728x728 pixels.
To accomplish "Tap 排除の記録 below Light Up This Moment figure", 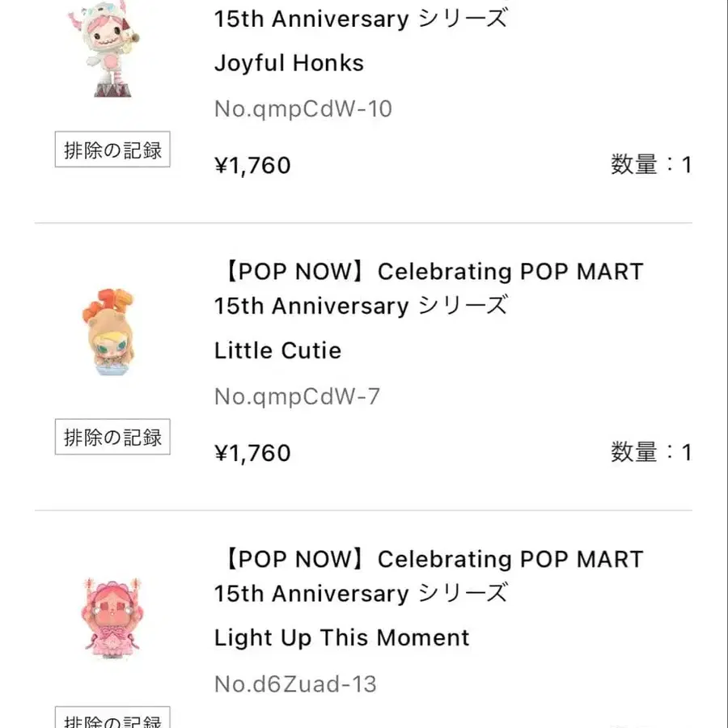I will [112, 718].
